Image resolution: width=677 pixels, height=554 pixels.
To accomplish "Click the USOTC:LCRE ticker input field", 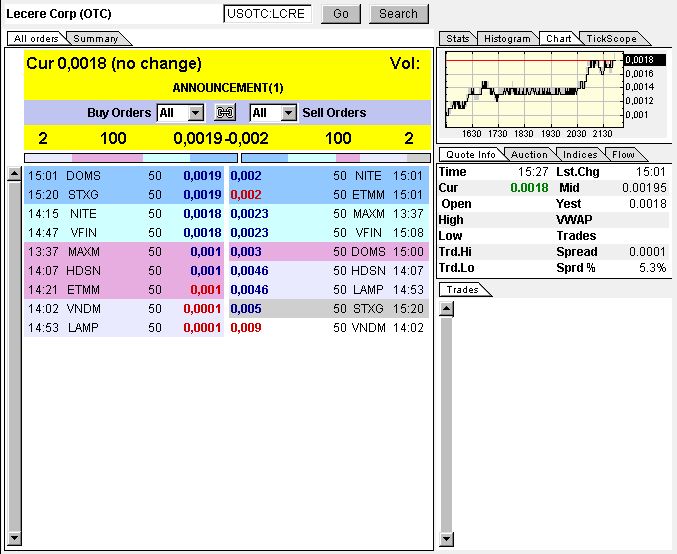I will [267, 14].
